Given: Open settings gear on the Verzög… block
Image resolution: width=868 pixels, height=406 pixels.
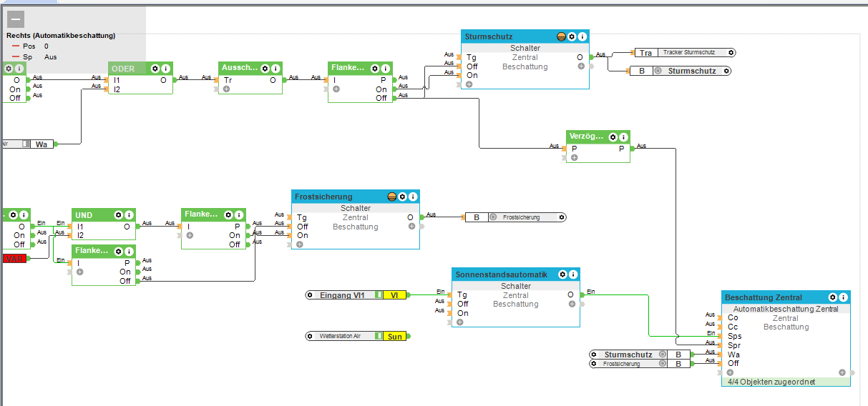Looking at the screenshot, I should pos(613,137).
